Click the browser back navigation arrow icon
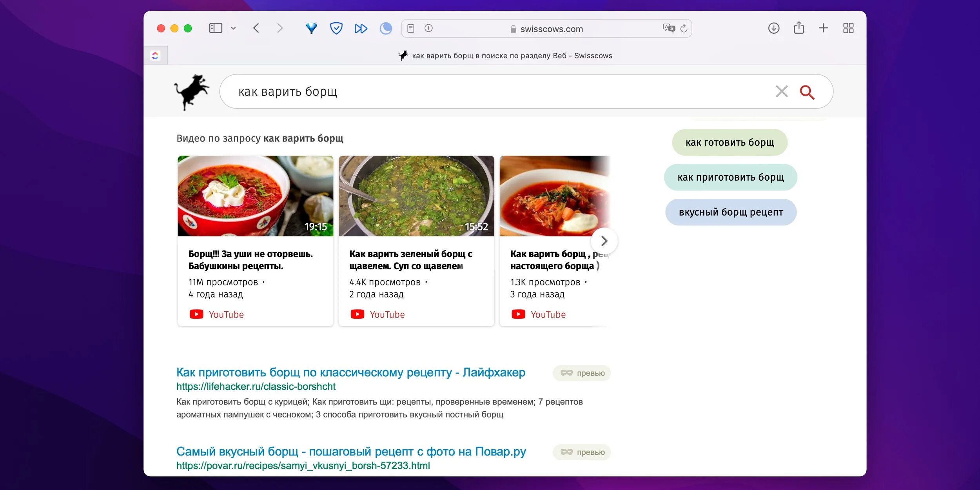This screenshot has width=980, height=490. 256,29
